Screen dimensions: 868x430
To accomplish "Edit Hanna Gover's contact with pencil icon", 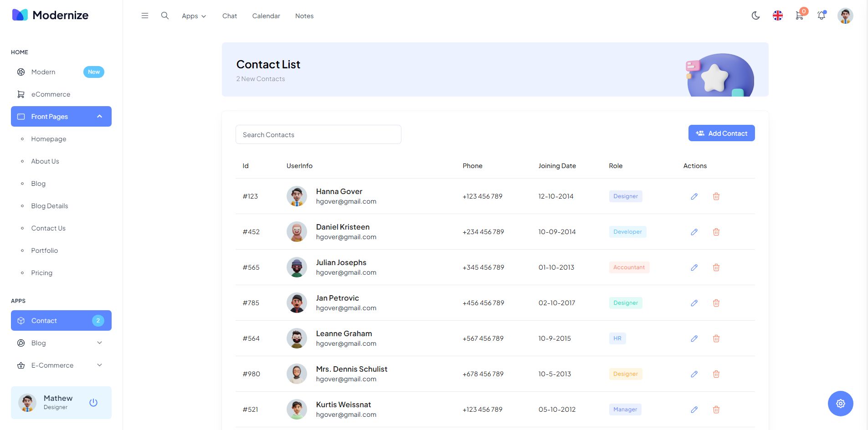I will (694, 196).
